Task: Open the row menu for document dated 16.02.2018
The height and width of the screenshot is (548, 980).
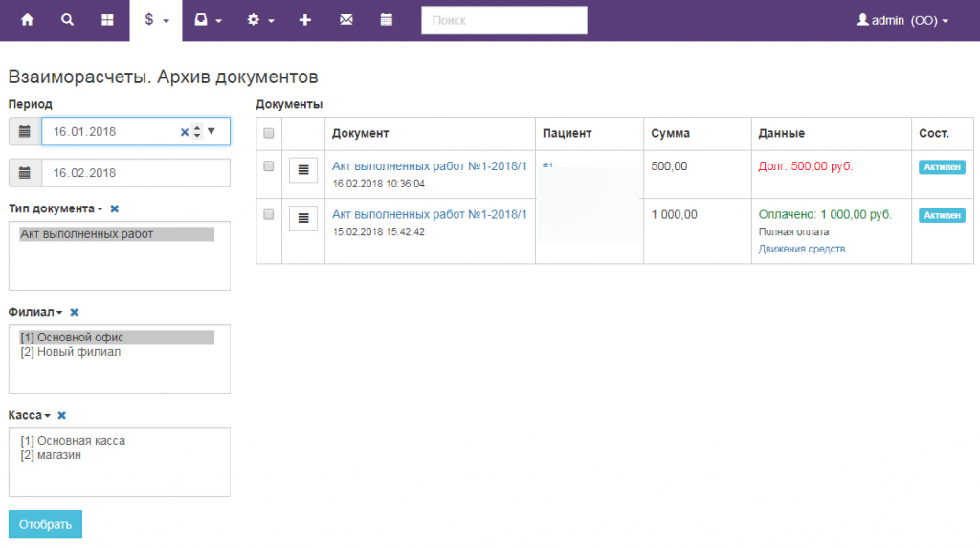Action: (x=303, y=170)
